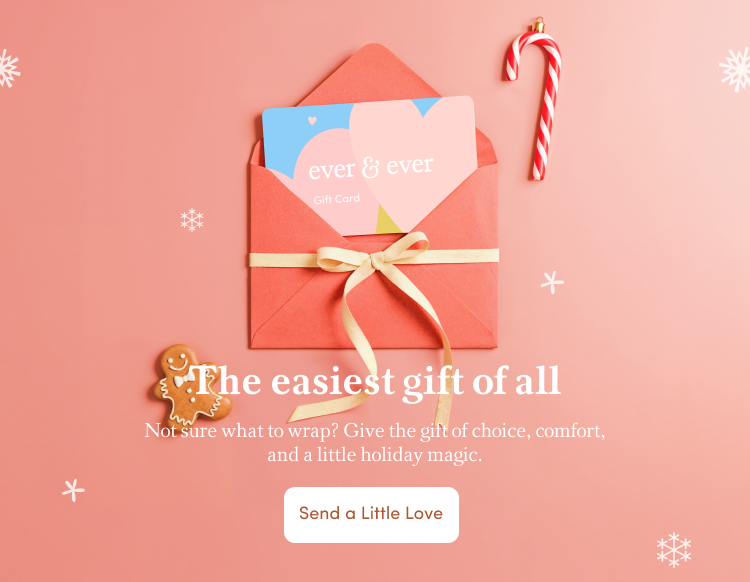Click the snowflake at top right edge
The width and height of the screenshot is (750, 582).
click(736, 69)
